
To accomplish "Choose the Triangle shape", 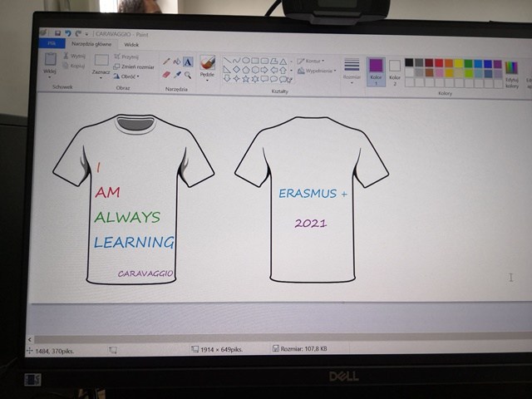I will pyautogui.click(x=283, y=62).
